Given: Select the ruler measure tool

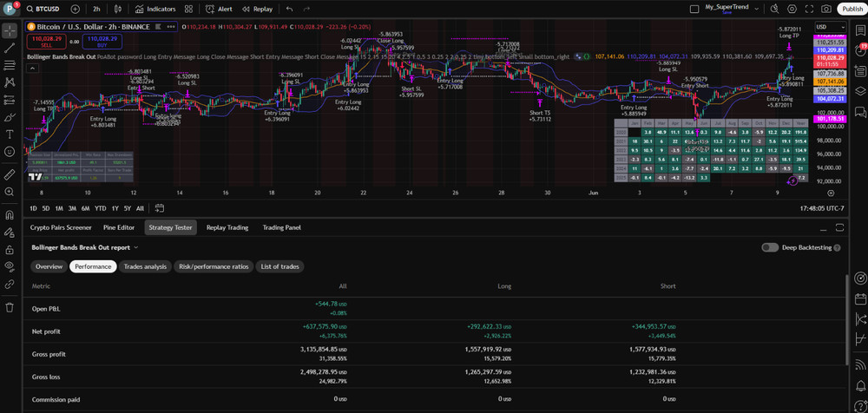Looking at the screenshot, I should 10,174.
